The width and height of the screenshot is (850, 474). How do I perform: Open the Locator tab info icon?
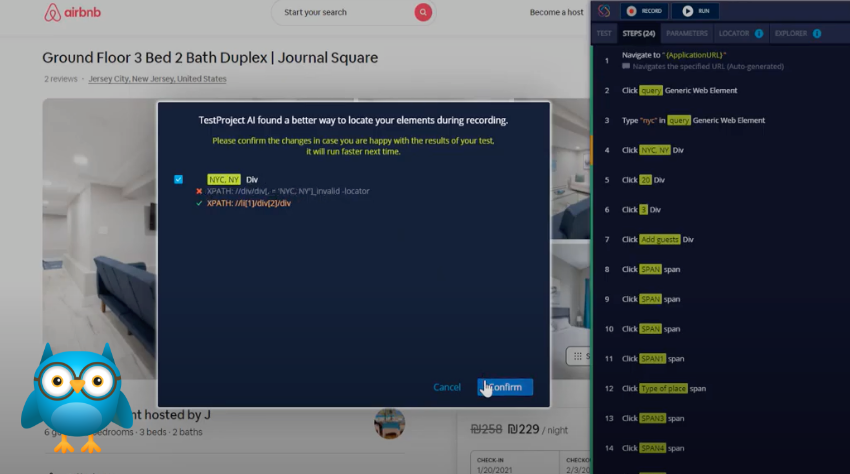(x=759, y=34)
